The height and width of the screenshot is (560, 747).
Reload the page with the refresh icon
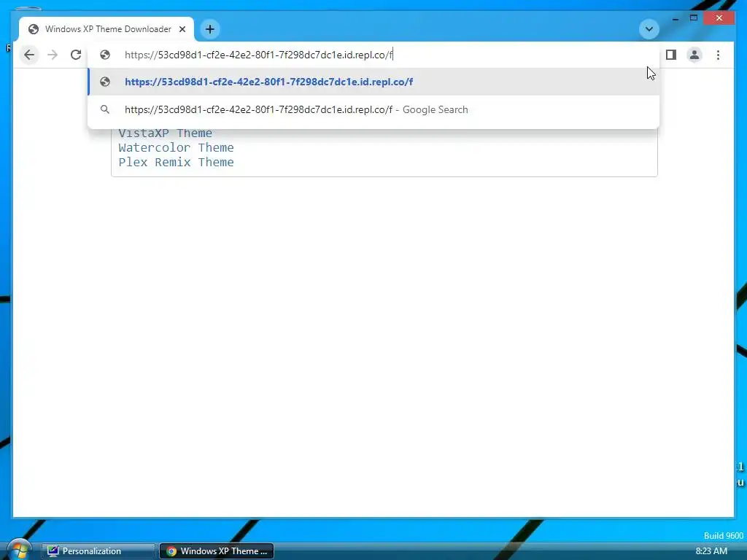(x=76, y=55)
